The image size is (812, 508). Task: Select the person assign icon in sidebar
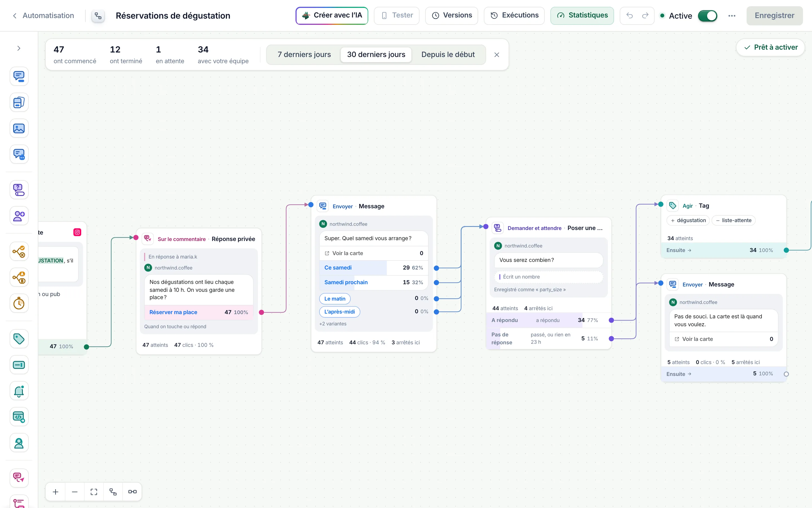click(x=19, y=443)
